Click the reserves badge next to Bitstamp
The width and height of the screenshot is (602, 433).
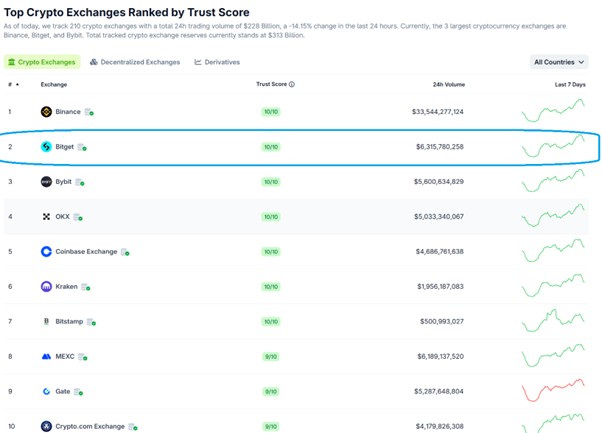(91, 322)
